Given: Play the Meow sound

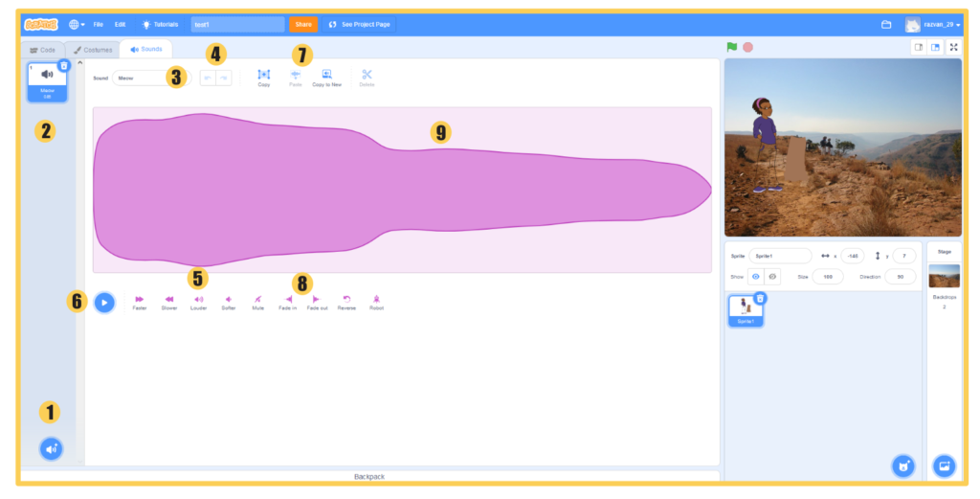Looking at the screenshot, I should point(104,302).
